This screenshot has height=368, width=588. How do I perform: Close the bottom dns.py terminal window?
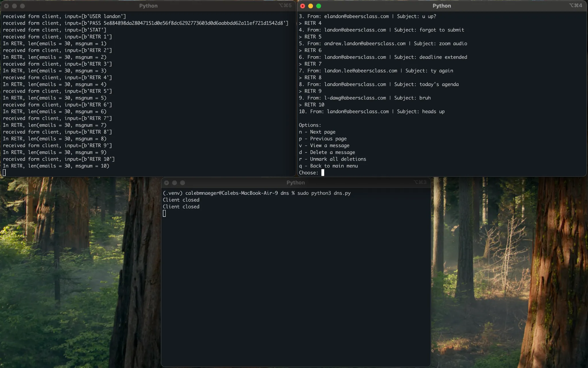tap(166, 183)
